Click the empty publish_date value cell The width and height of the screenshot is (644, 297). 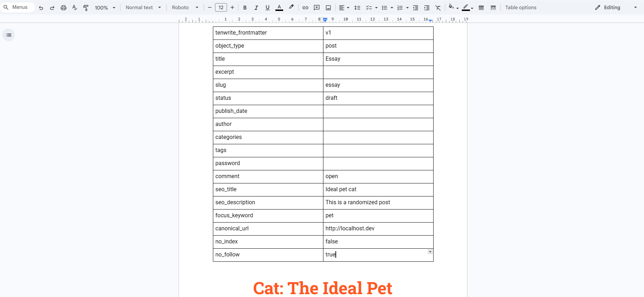coord(378,111)
